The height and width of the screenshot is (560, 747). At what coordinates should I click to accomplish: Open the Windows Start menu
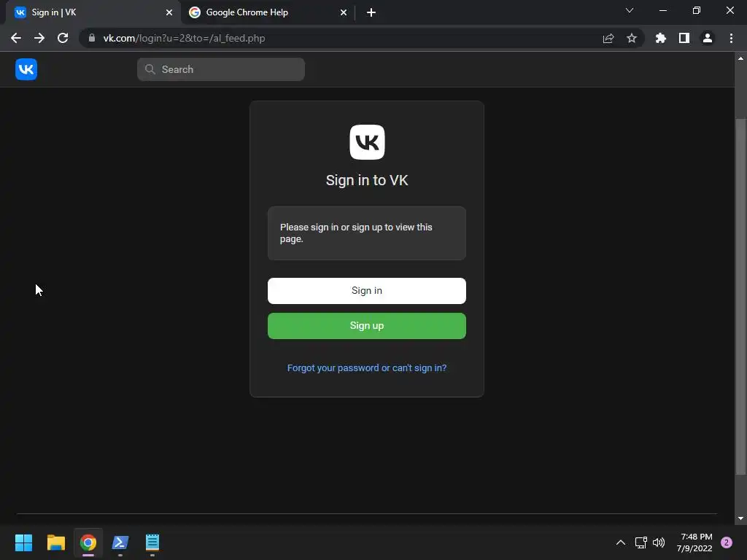point(23,542)
